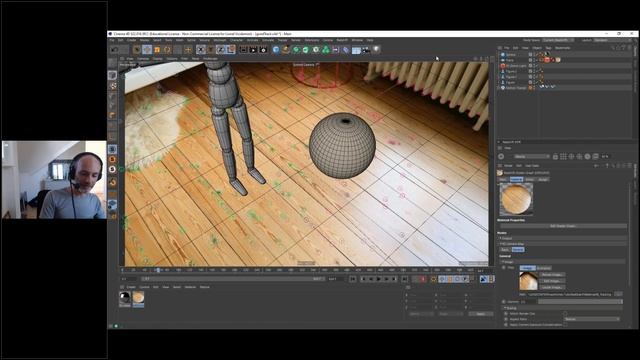The width and height of the screenshot is (640, 360).
Task: Click the blue Cube primitive icon
Action: click(x=276, y=50)
